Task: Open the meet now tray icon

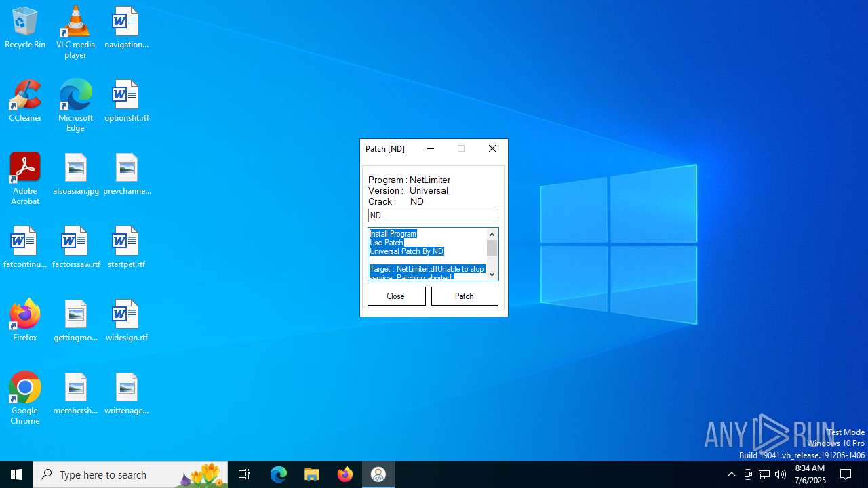Action: (x=748, y=474)
